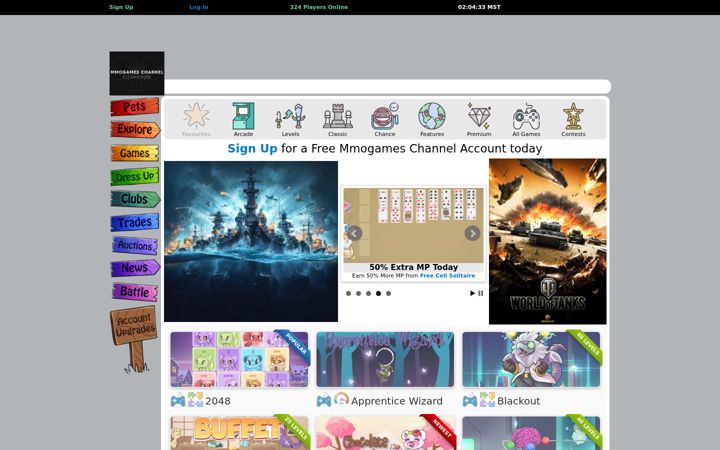This screenshot has height=450, width=720.
Task: Open the World of Tanks banner
Action: [547, 241]
